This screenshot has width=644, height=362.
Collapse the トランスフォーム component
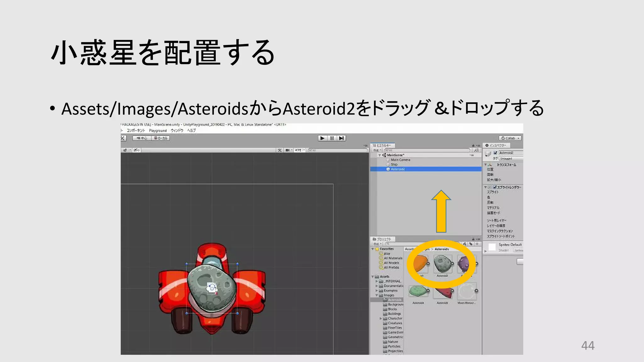click(x=485, y=165)
